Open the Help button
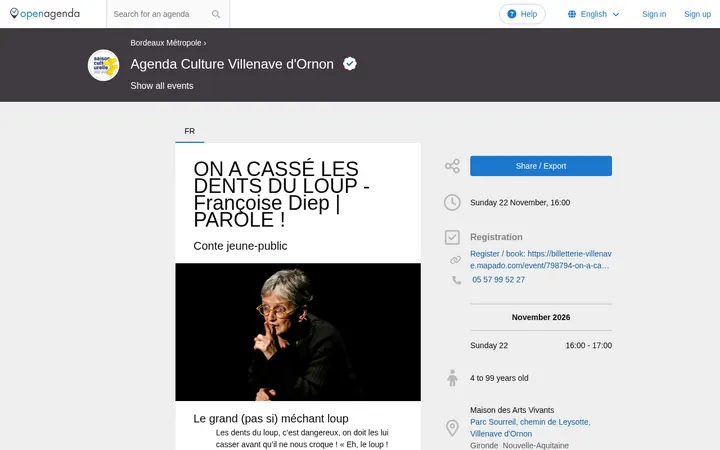720x450 pixels. pos(522,14)
